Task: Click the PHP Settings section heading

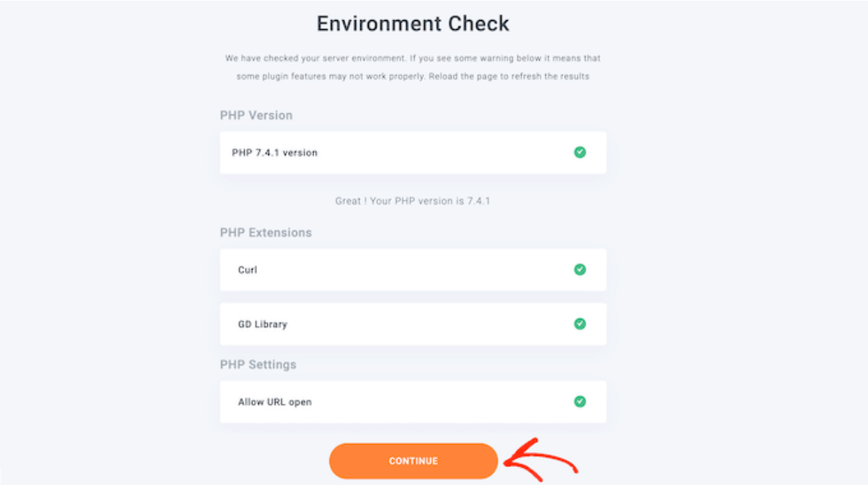Action: tap(258, 365)
